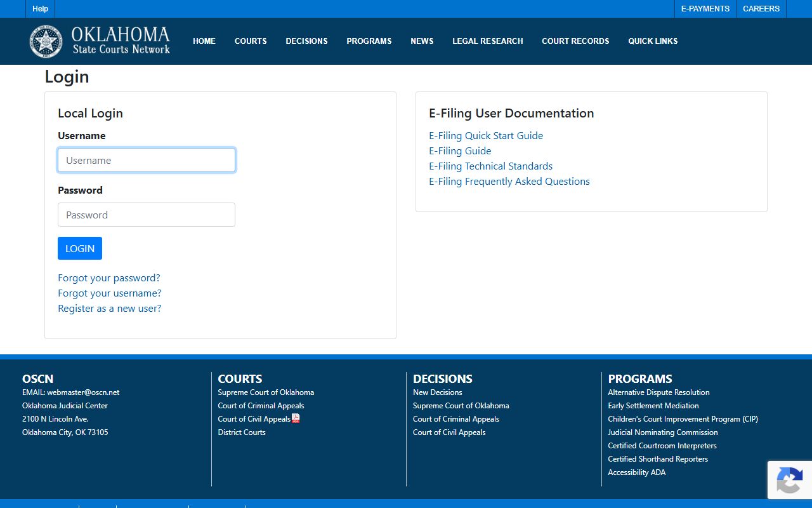Viewport: 812px width, 508px height.
Task: Click the PDF icon beside Court of Civil Appeals
Action: click(x=296, y=418)
